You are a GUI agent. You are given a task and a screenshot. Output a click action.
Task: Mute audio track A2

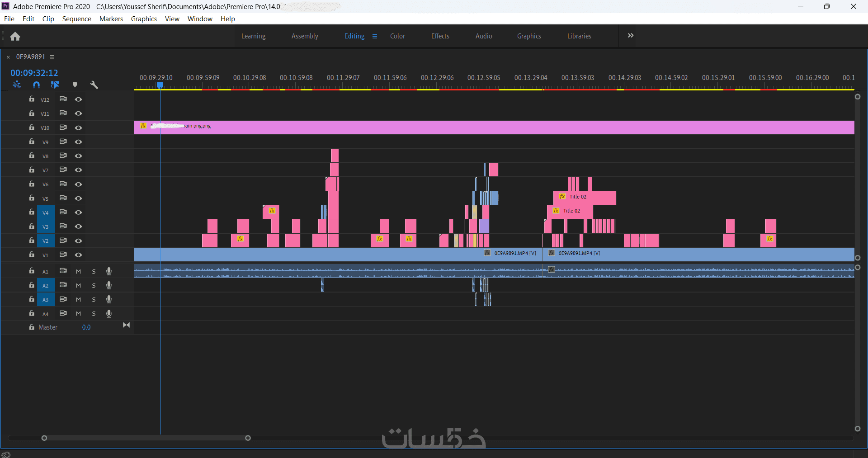[x=78, y=285]
